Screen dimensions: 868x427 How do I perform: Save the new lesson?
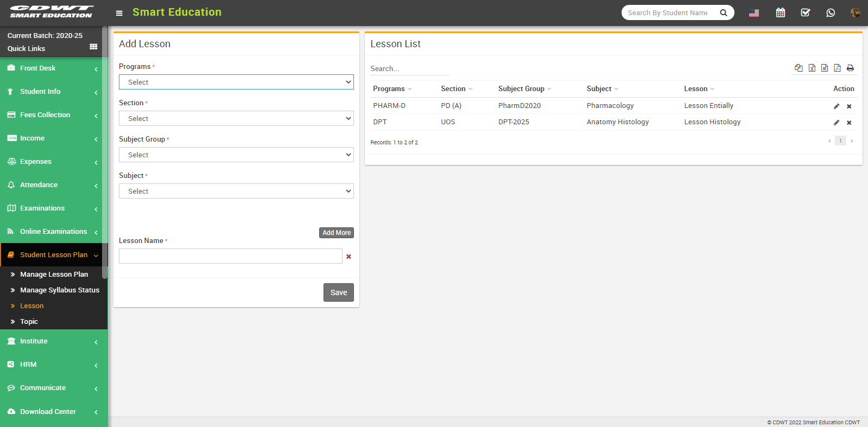[338, 292]
